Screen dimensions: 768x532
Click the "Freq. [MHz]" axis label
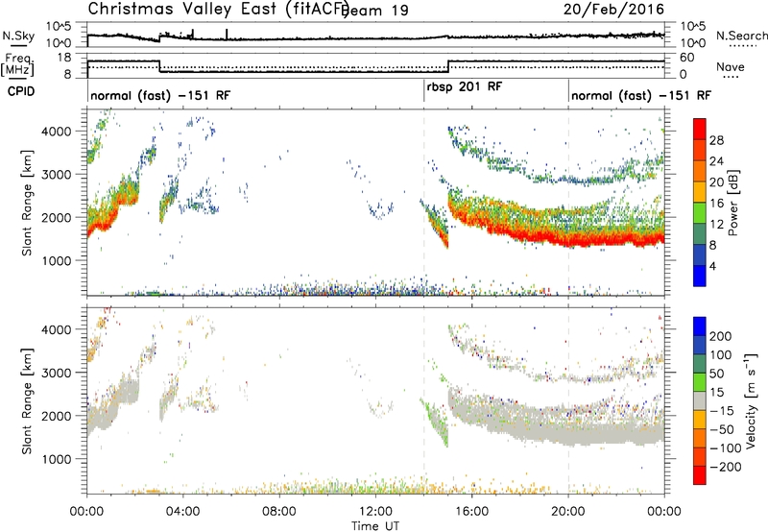[x=18, y=64]
